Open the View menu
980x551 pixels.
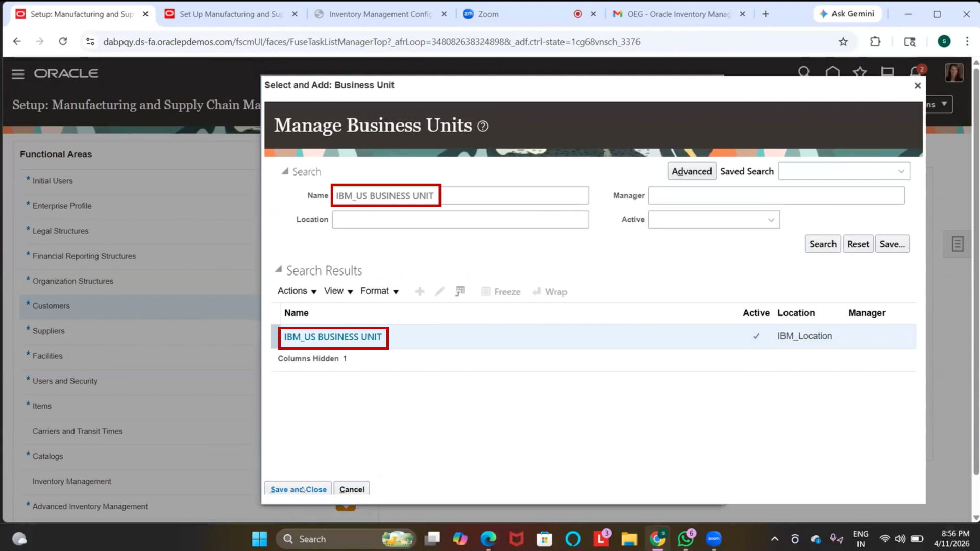click(338, 291)
